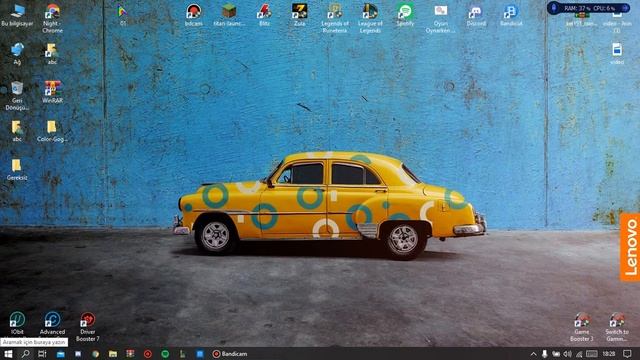Click the taskbar search magnifier
The height and width of the screenshot is (360, 640).
tap(25, 354)
